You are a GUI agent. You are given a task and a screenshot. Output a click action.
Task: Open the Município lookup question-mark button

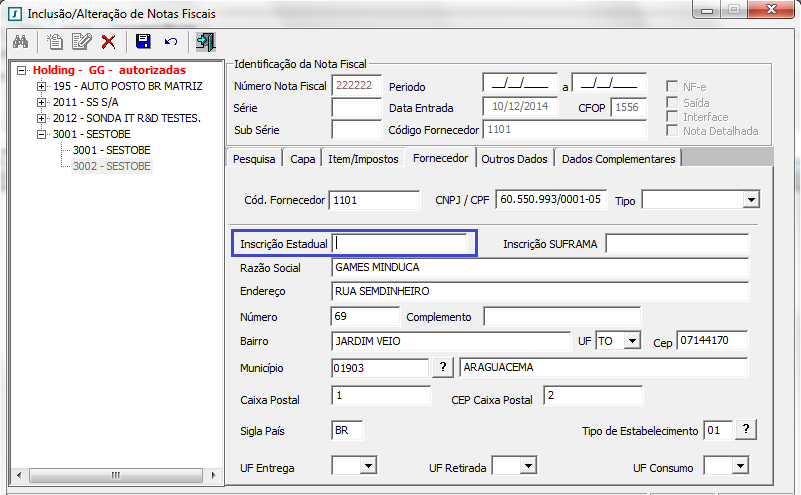coord(442,367)
